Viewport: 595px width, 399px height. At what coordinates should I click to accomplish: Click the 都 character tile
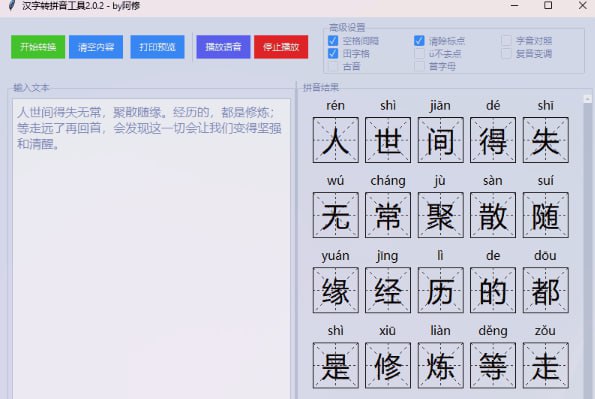click(546, 290)
